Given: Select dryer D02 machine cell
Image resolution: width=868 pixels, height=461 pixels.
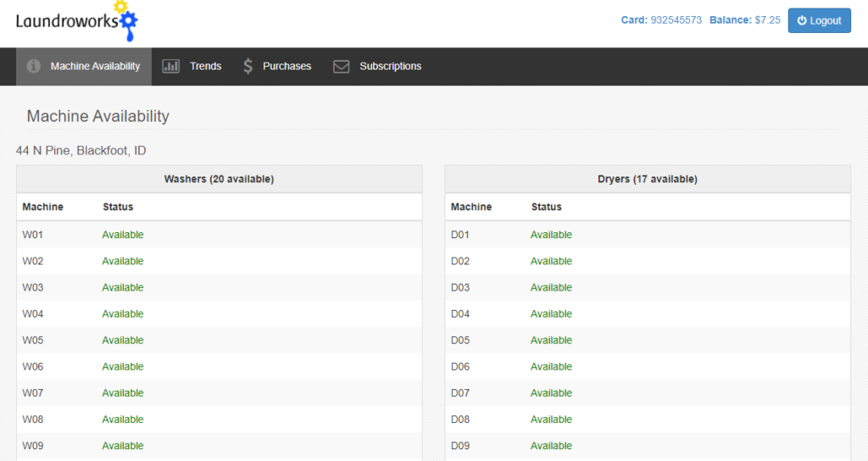Looking at the screenshot, I should coord(460,261).
